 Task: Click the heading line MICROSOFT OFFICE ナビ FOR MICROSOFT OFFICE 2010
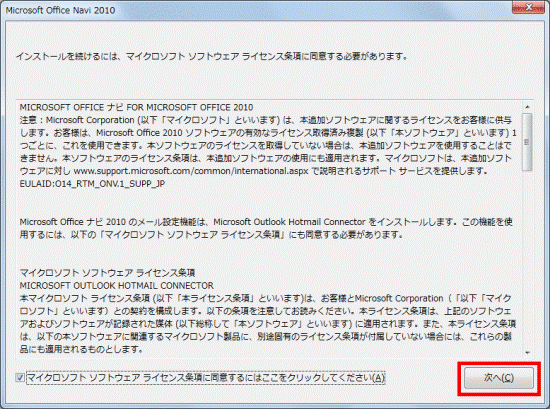(x=136, y=107)
